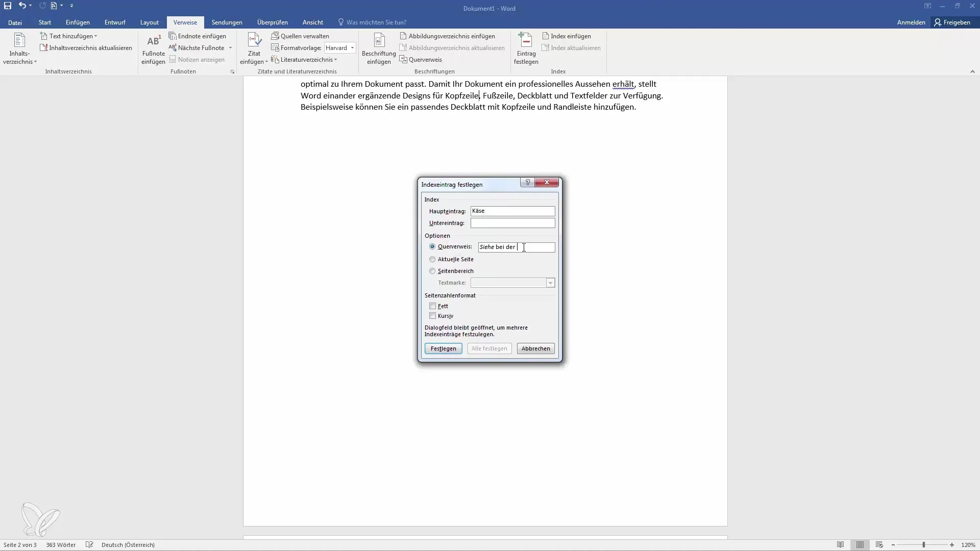
Task: Switch to the Sendungen tab
Action: pos(227,22)
